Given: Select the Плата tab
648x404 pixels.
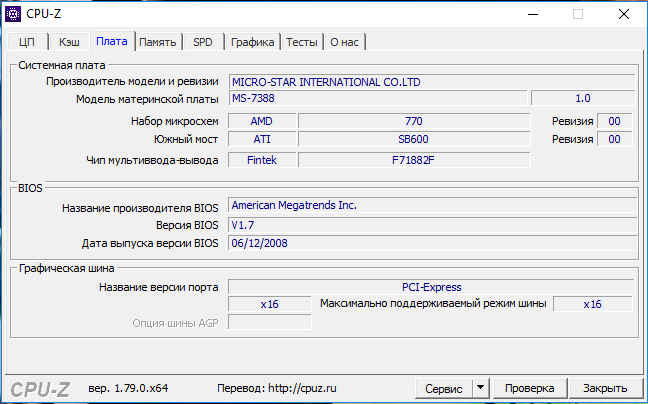Looking at the screenshot, I should pyautogui.click(x=112, y=41).
